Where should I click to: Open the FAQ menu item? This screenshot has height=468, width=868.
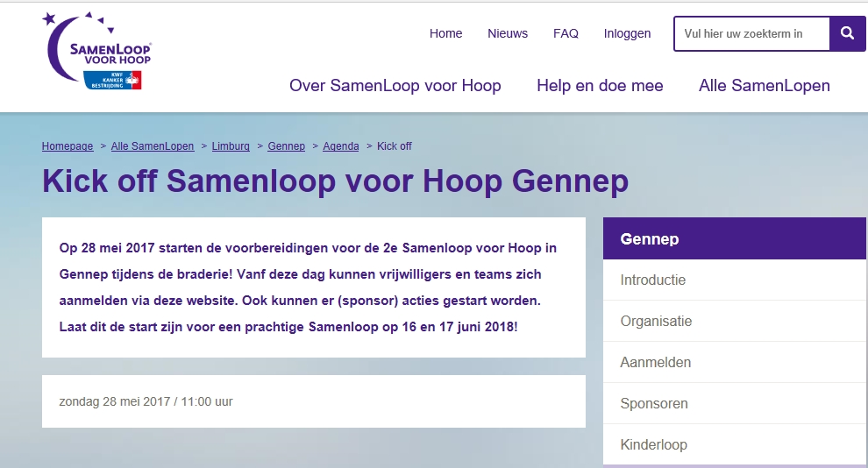click(566, 34)
